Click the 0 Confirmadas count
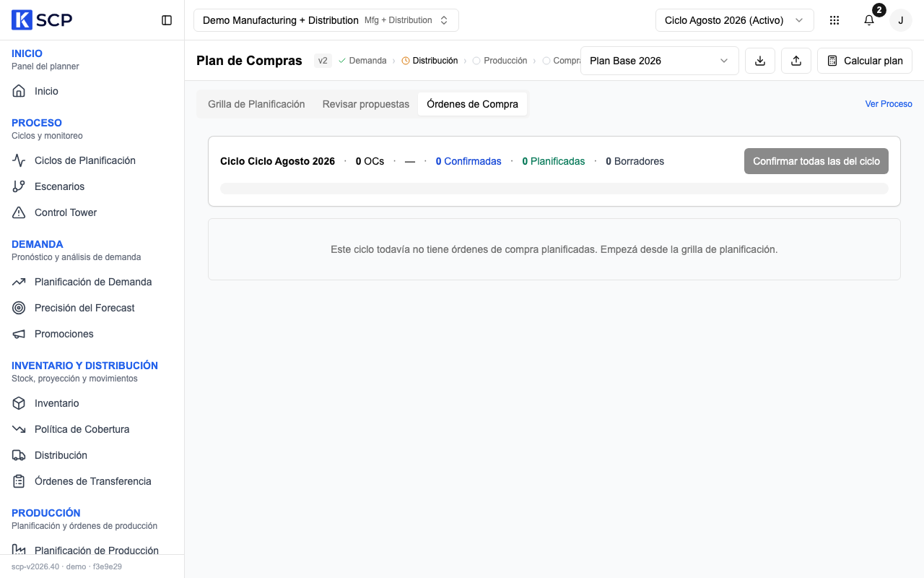Screen dimensions: 924x578 coord(468,161)
